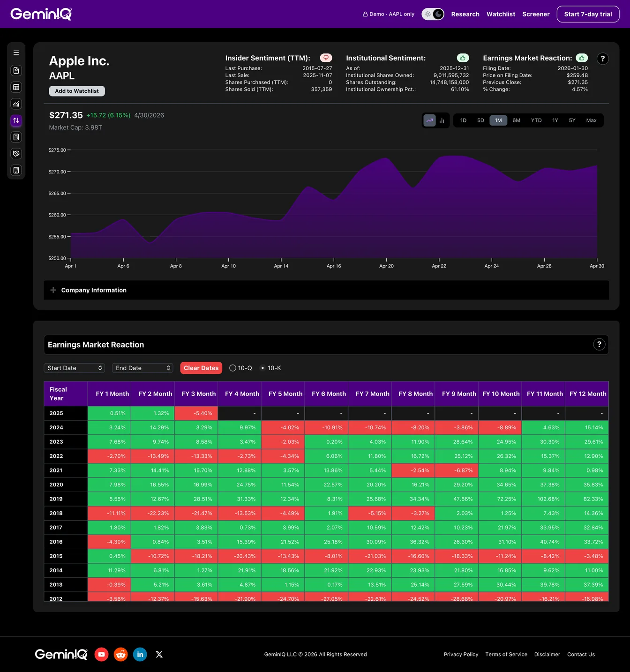Open help icon in the company header
Viewport: 630px width, 672px height.
coord(603,59)
